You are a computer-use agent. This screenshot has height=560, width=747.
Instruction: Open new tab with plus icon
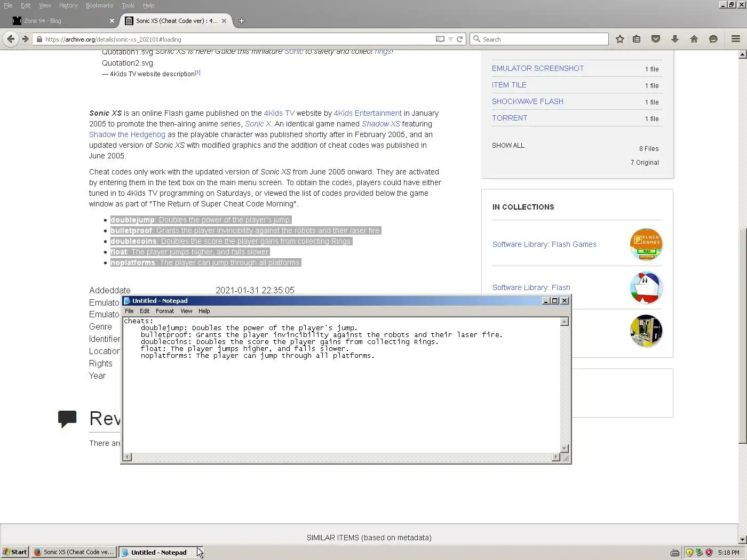tap(242, 21)
